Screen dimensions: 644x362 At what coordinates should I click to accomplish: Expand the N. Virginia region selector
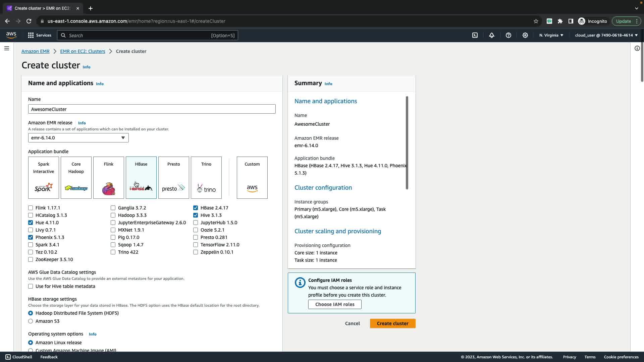(551, 35)
